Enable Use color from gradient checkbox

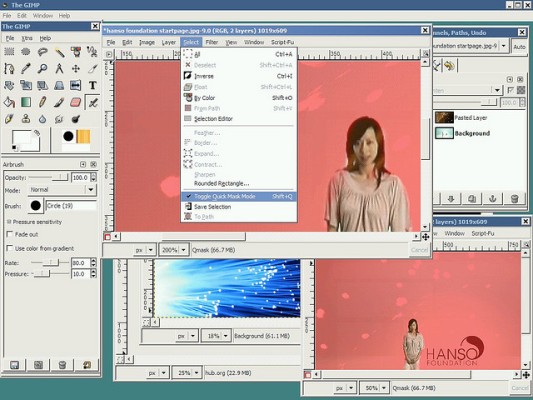(10, 248)
